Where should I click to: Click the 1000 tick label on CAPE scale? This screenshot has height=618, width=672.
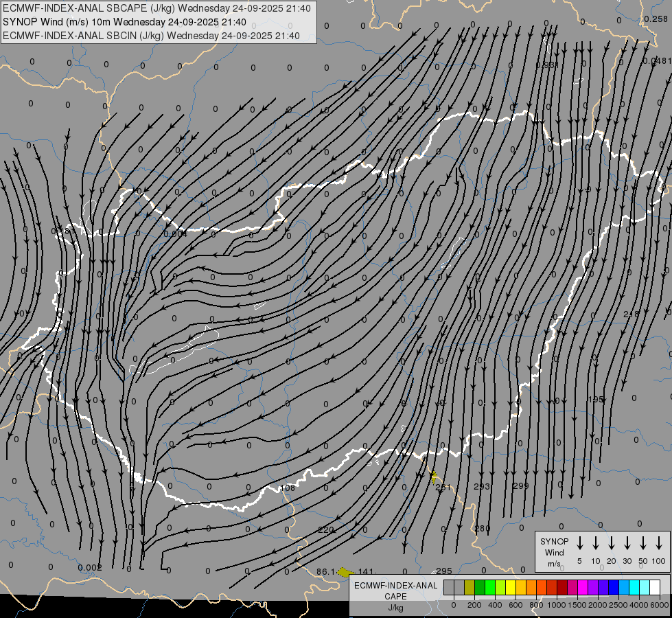tap(556, 605)
